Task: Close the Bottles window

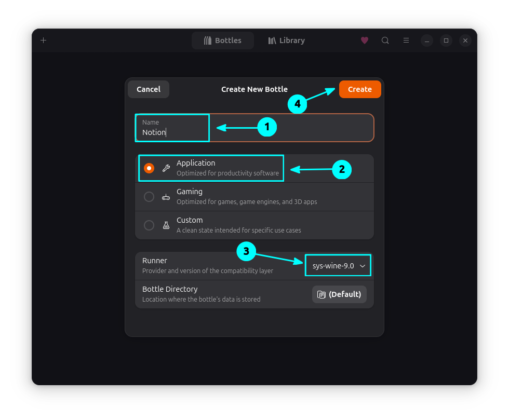Action: point(465,40)
